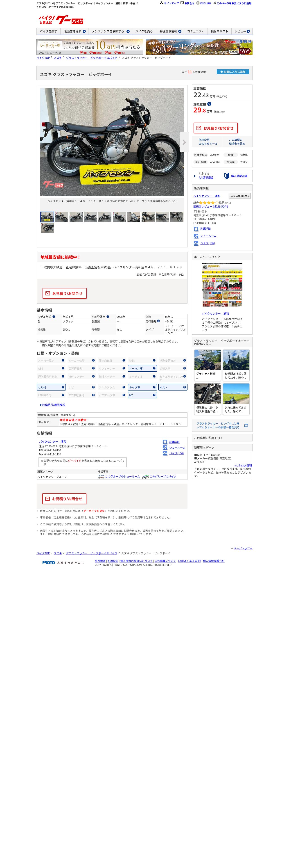The image size is (289, 868).
Task: Open help icon beside 支払総額
Action: click(209, 104)
